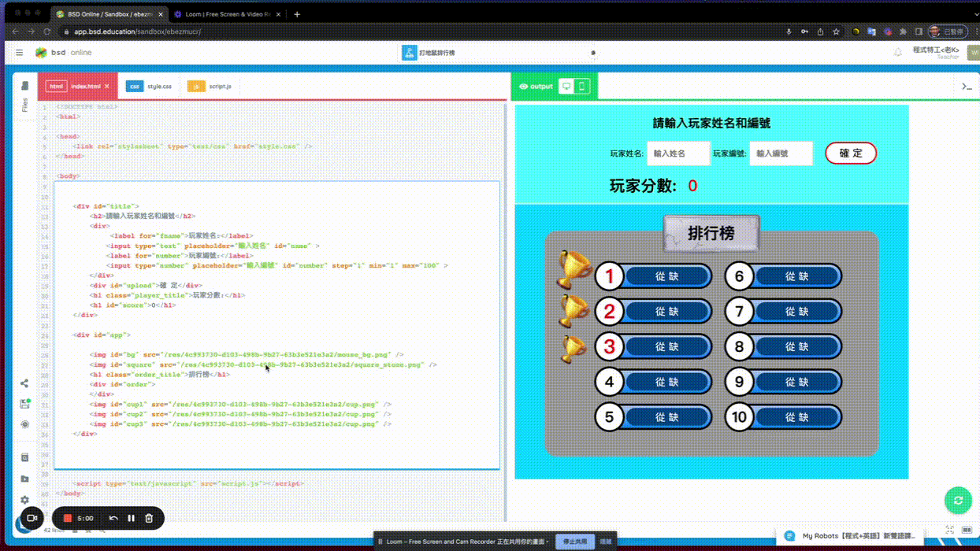Screen dimensions: 980x551
Task: Delete the Loom recording with trash icon
Action: pyautogui.click(x=149, y=518)
